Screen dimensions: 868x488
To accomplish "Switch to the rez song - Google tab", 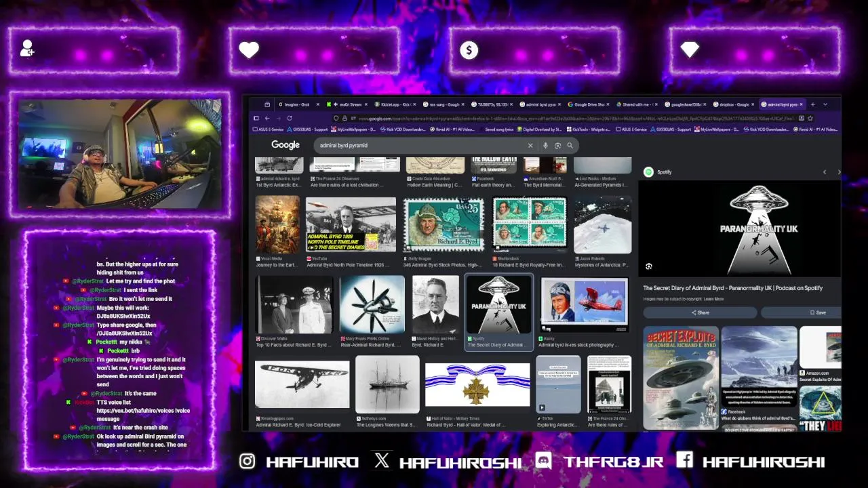I will pyautogui.click(x=443, y=104).
